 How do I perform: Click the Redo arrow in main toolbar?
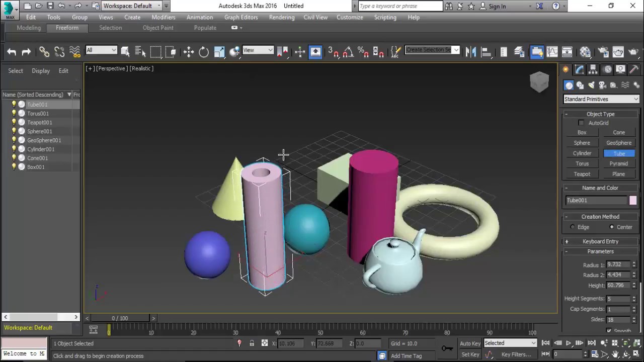coord(26,51)
